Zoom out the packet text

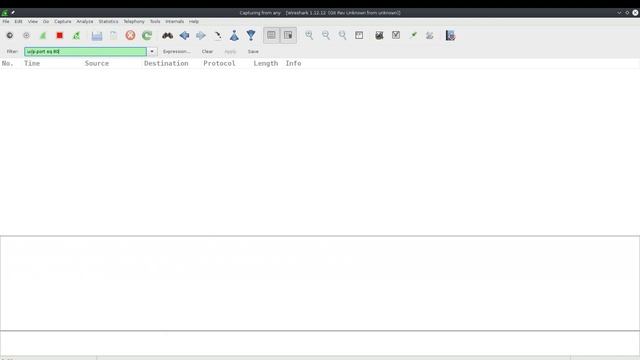click(326, 36)
